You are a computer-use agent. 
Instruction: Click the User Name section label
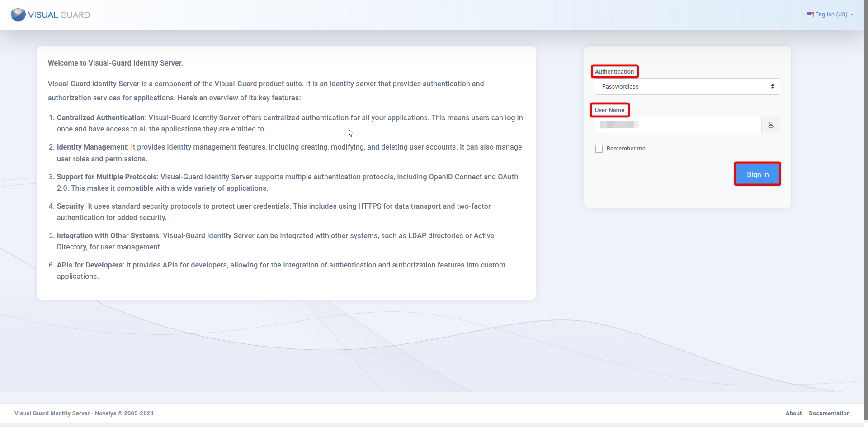[609, 110]
